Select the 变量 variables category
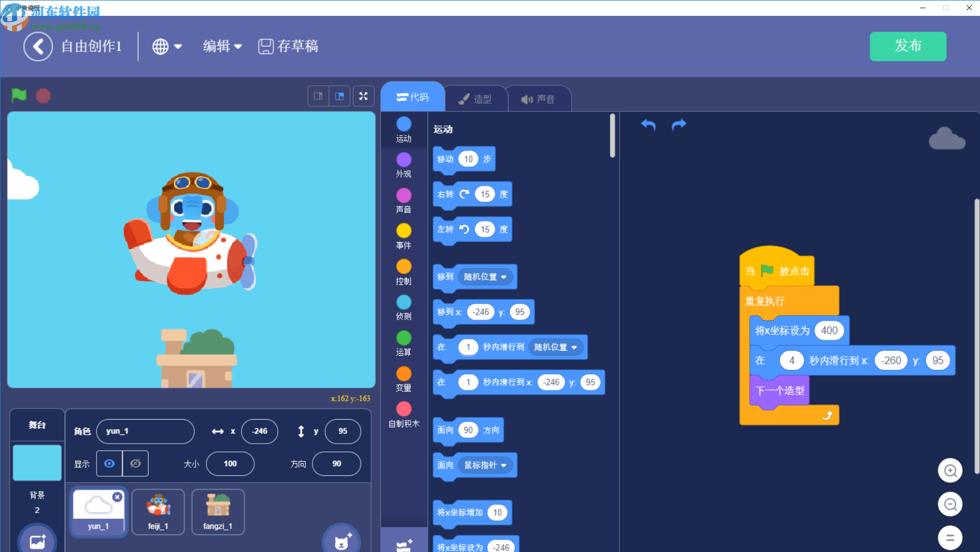The image size is (980, 552). pos(403,379)
